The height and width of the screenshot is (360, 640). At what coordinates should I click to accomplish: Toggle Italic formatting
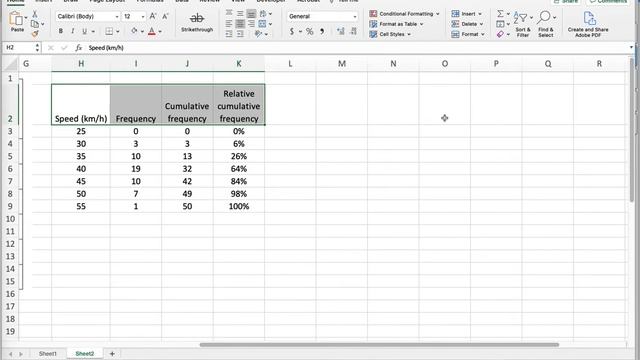coord(73,31)
